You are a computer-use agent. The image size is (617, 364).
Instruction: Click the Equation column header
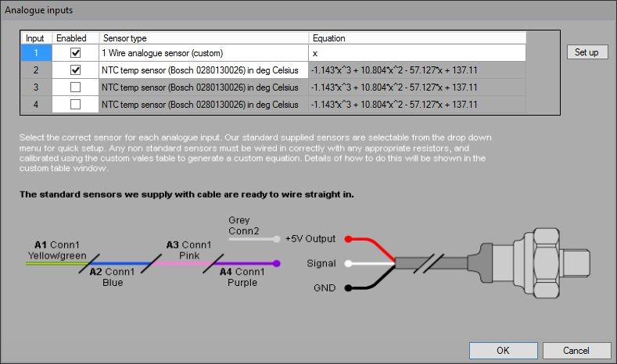[x=416, y=37]
